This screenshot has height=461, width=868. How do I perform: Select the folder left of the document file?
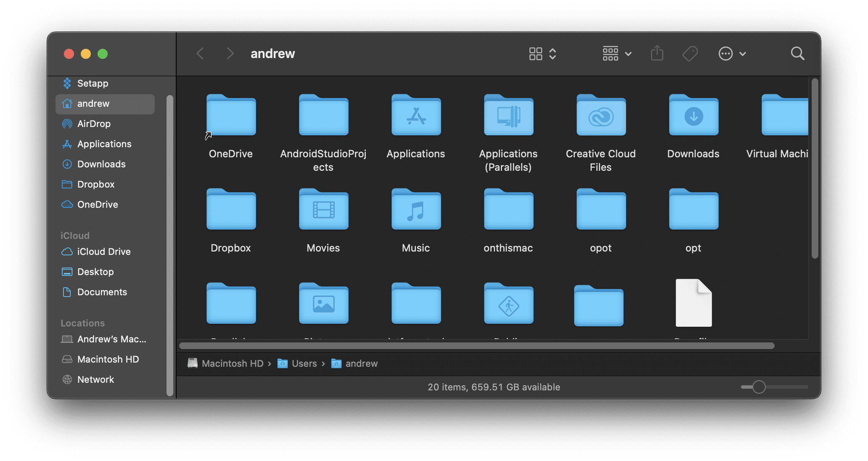[x=599, y=305]
